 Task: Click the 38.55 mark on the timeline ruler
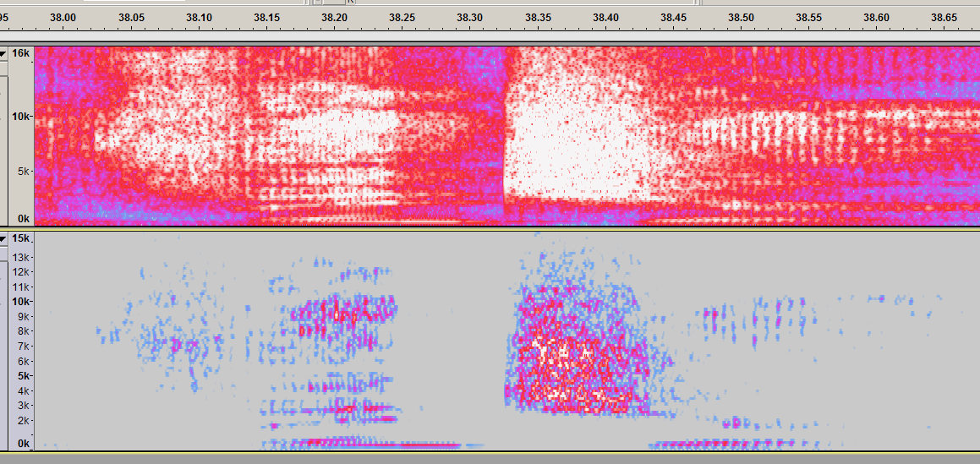(x=808, y=18)
